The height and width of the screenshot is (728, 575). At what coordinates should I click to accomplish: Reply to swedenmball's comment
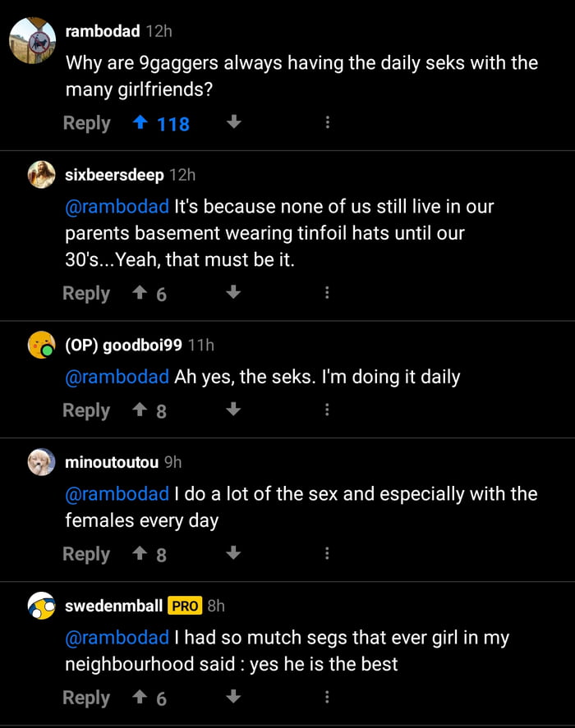click(x=86, y=697)
